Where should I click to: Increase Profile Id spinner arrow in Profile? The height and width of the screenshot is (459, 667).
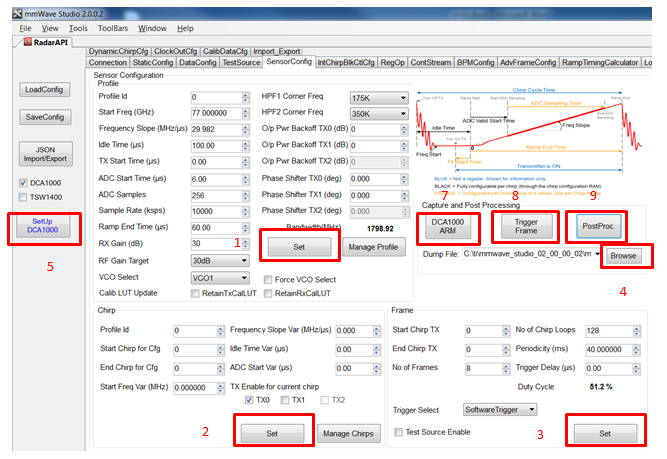245,95
